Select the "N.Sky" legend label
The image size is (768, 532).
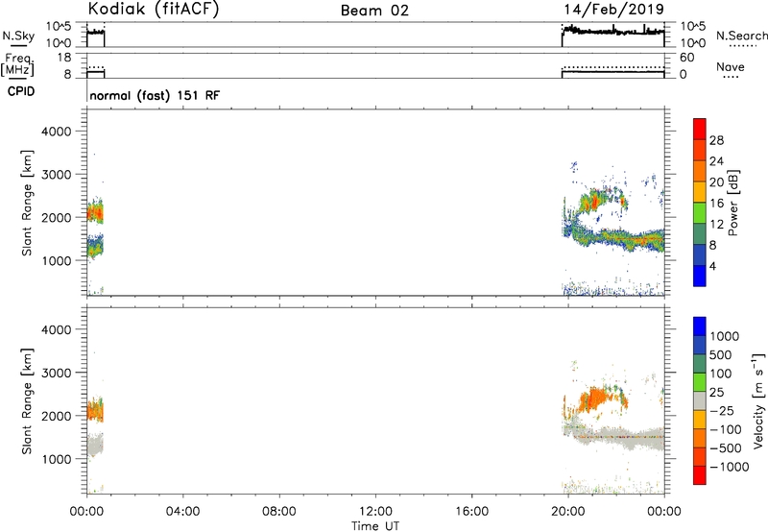coord(18,36)
